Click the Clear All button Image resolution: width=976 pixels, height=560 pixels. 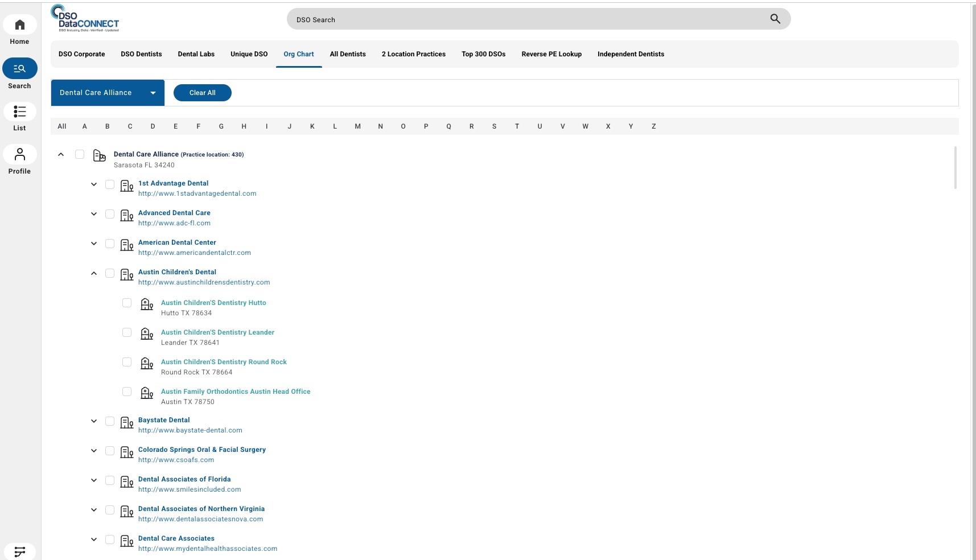point(202,92)
